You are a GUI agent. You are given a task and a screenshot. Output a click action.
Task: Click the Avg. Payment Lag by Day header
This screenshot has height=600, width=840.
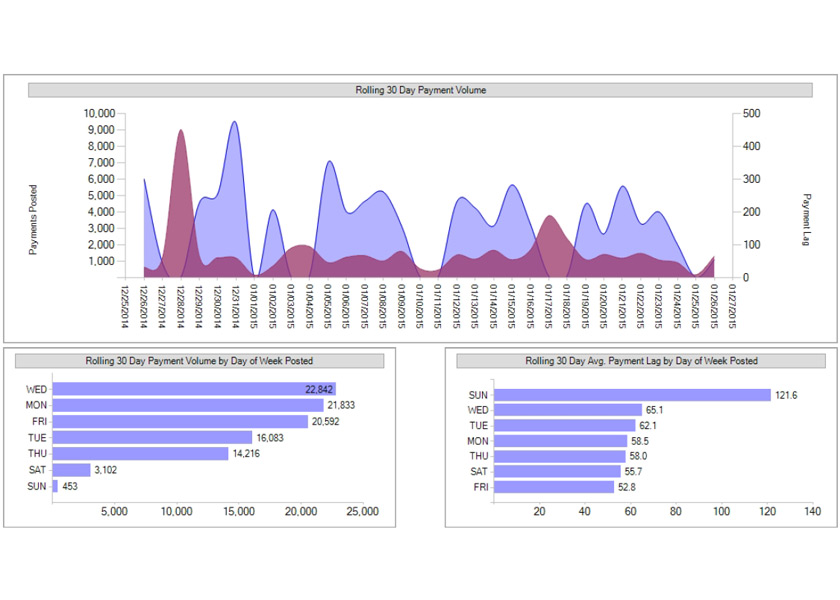click(641, 361)
